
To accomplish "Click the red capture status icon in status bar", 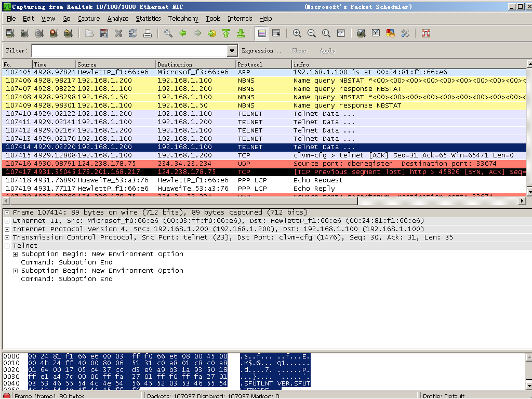I will click(7, 396).
